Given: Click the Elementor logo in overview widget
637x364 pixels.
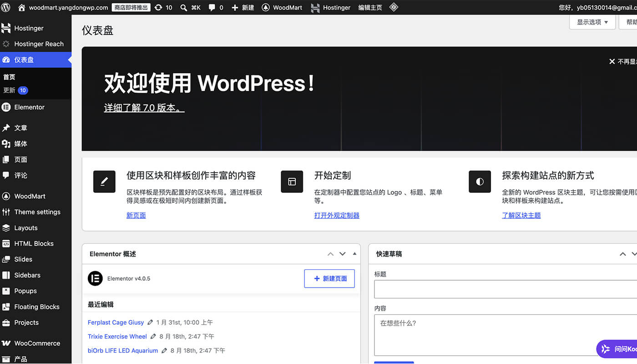Looking at the screenshot, I should [95, 278].
